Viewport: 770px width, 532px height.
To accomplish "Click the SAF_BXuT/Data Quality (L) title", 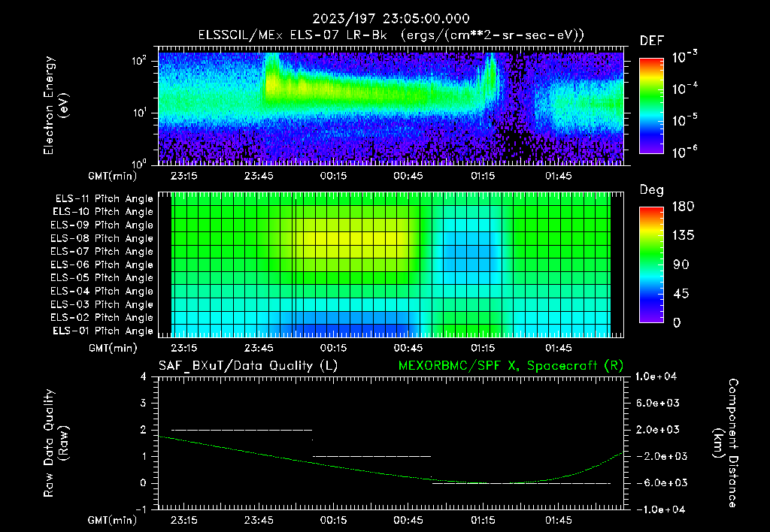I will point(248,366).
